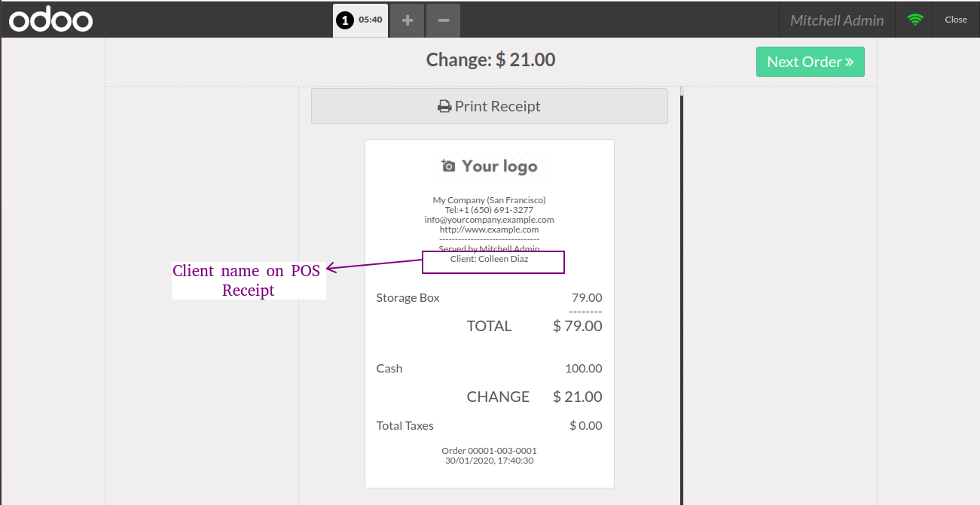Click http://www.example.com on receipt
The image size is (980, 505).
490,230
